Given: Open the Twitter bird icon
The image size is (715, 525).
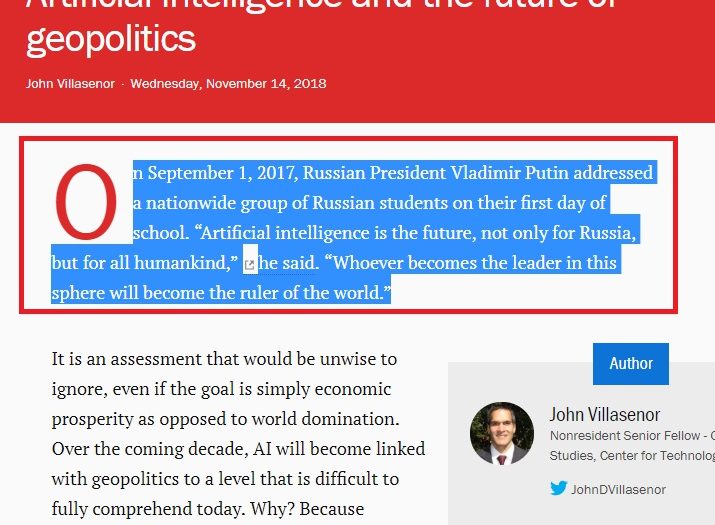Looking at the screenshot, I should click(558, 488).
